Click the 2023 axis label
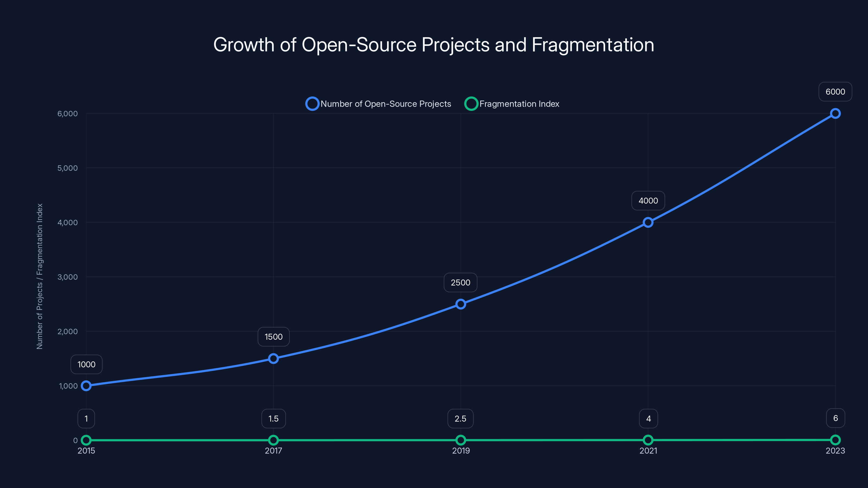868x488 pixels. coord(836,451)
